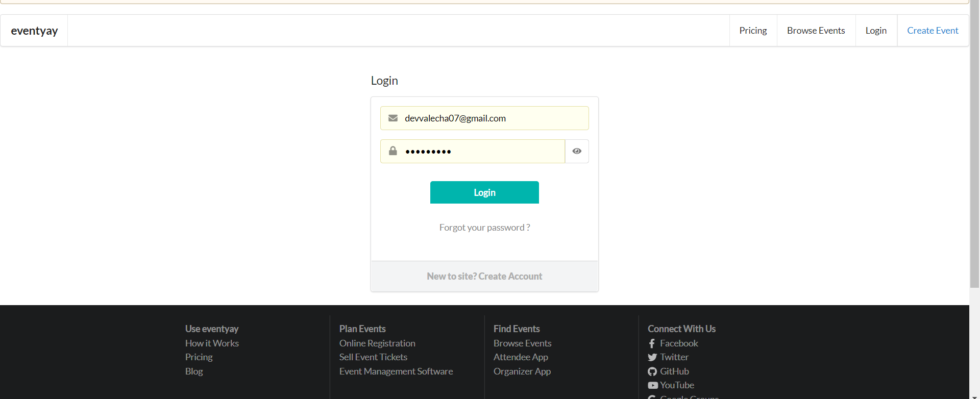The height and width of the screenshot is (399, 980).
Task: Focus the password input field
Action: click(x=473, y=151)
